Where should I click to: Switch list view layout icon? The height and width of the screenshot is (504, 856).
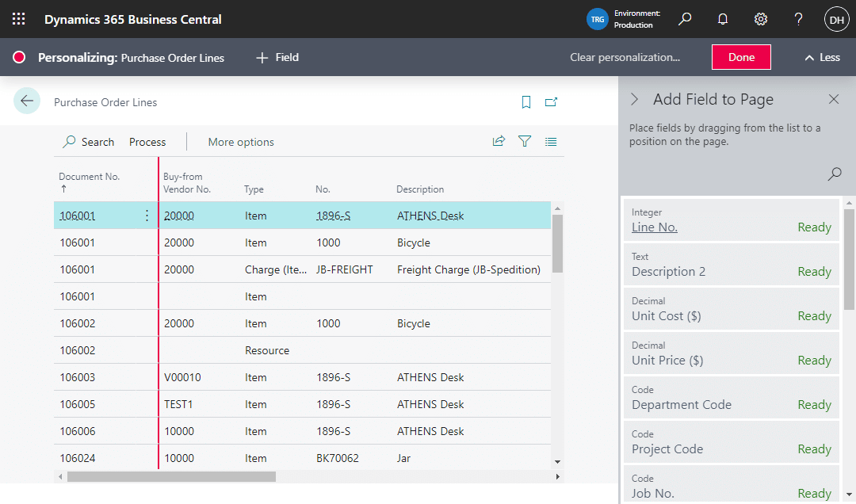[551, 141]
